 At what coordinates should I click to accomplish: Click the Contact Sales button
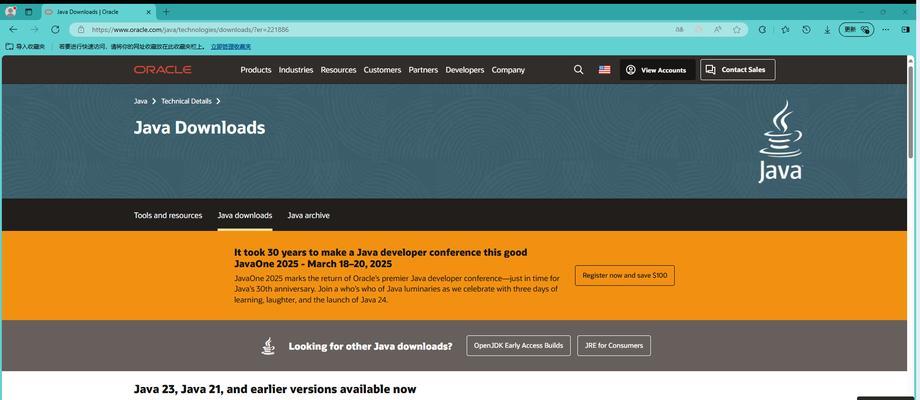coord(738,70)
